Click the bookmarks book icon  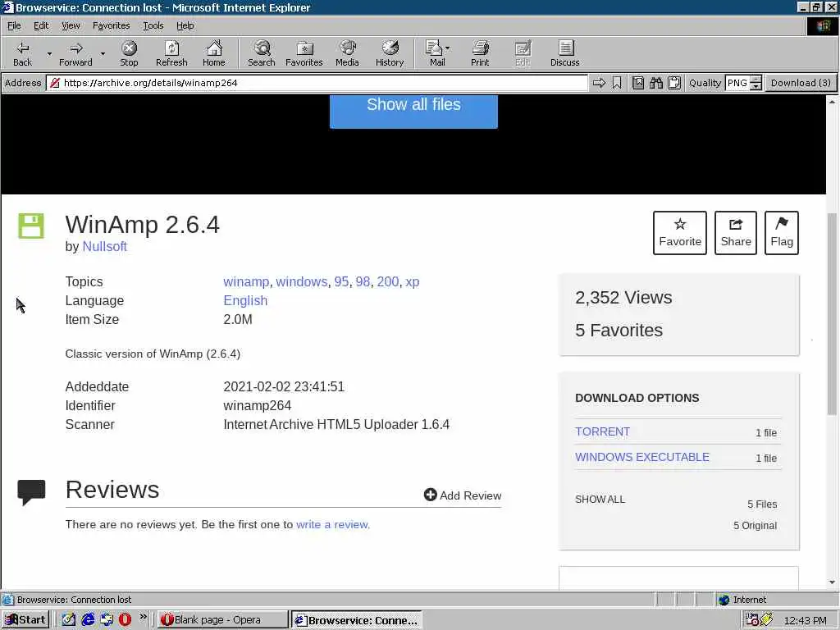[638, 83]
